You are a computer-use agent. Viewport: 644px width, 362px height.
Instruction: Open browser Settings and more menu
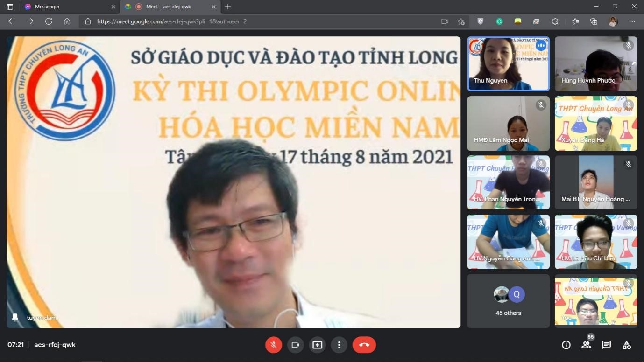(632, 21)
